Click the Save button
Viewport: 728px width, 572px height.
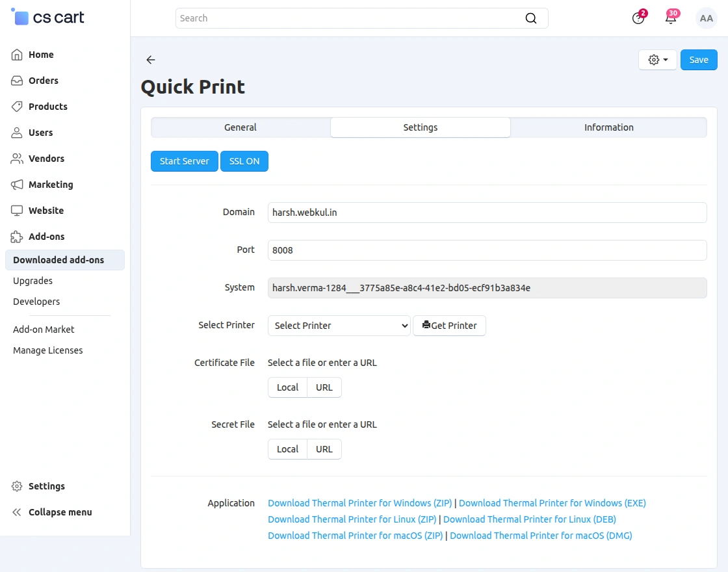pyautogui.click(x=699, y=60)
